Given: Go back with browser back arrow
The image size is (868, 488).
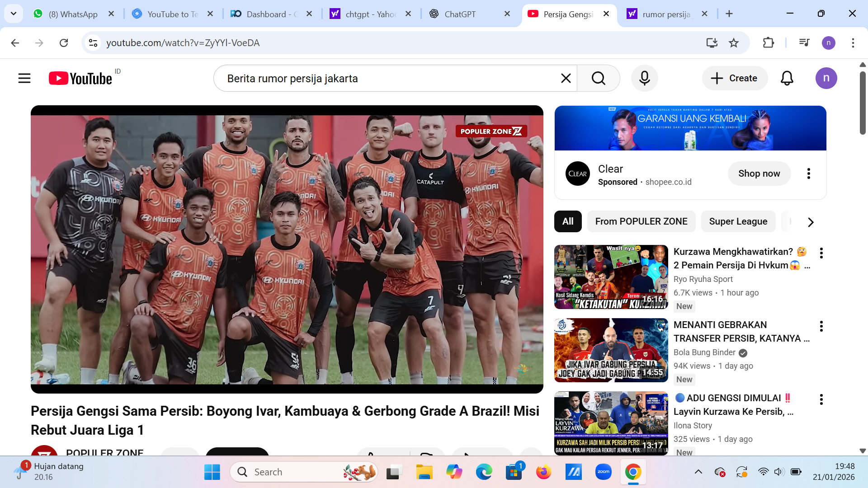Looking at the screenshot, I should coord(15,42).
